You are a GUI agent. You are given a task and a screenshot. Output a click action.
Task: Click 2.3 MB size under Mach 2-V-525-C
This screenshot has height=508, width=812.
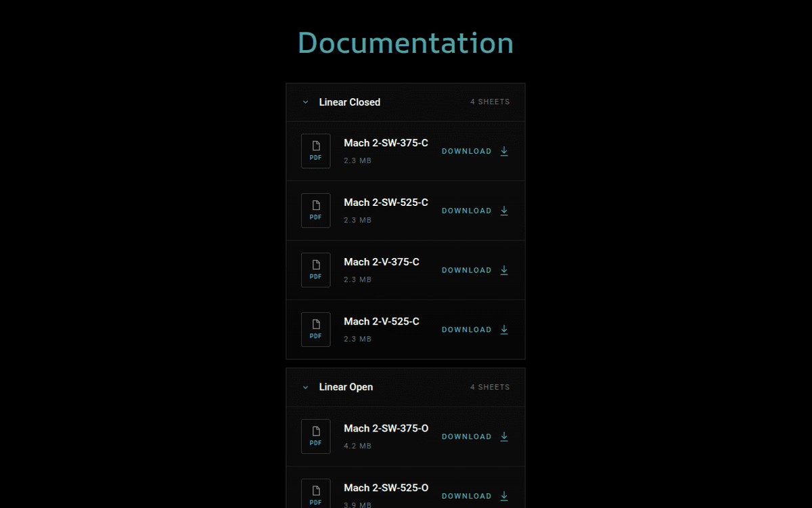[x=357, y=339]
